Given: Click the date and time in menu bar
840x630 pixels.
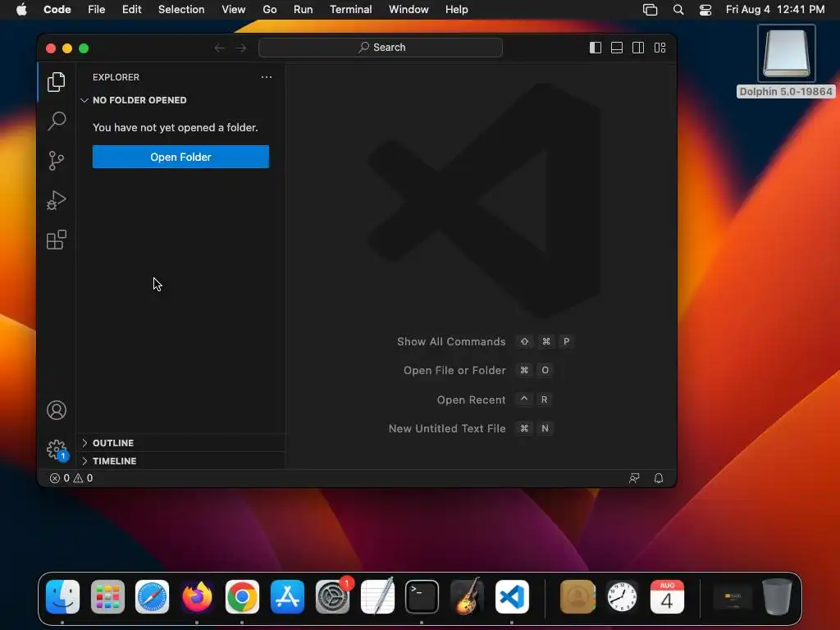Looking at the screenshot, I should coord(774,10).
